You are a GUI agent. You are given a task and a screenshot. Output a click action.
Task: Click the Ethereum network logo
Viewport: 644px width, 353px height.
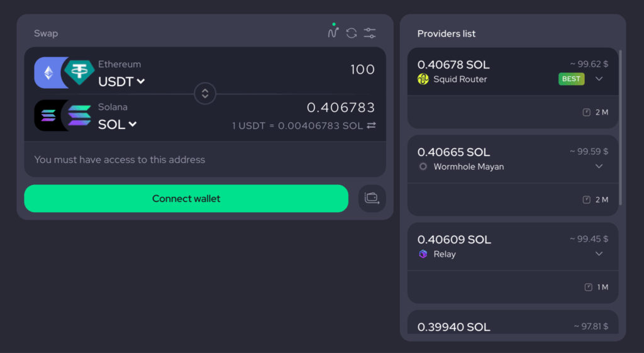click(48, 73)
